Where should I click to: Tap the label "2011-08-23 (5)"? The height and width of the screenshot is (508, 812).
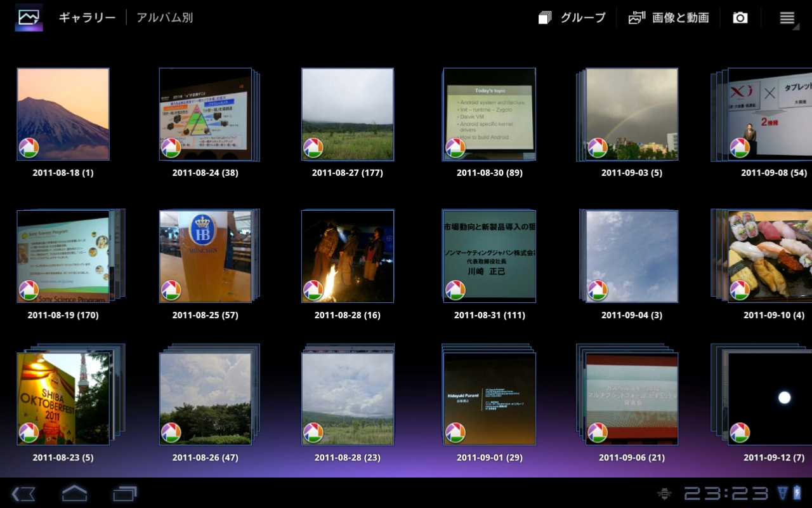pos(63,457)
